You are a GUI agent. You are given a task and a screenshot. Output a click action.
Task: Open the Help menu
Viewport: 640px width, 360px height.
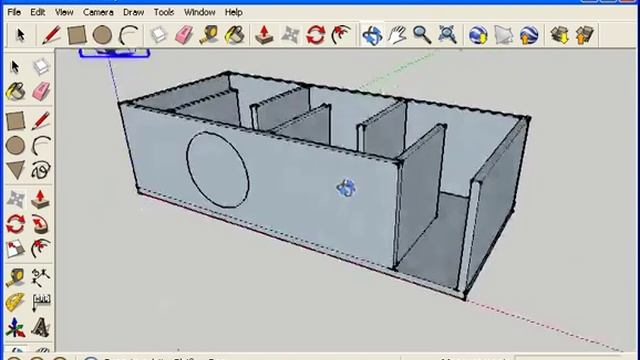pos(233,12)
